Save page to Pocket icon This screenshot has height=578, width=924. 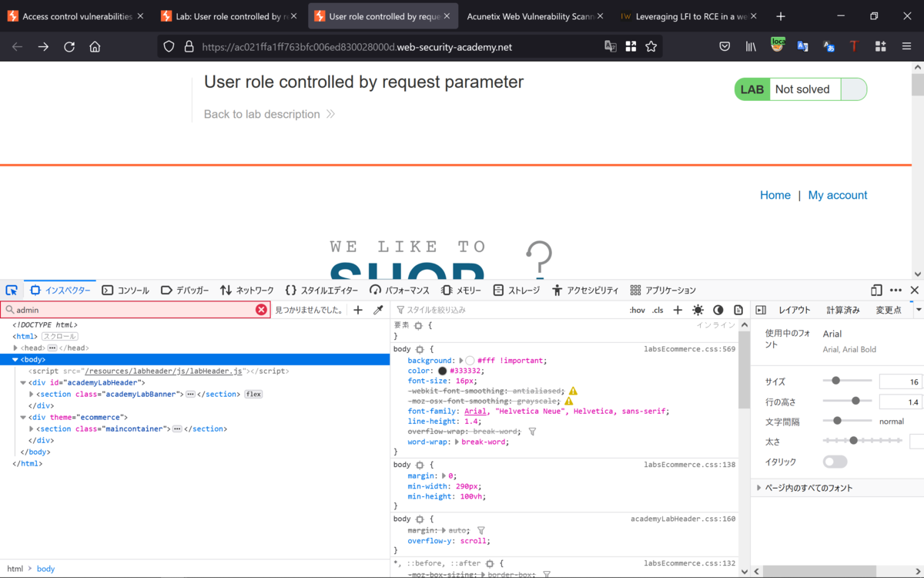click(x=725, y=47)
